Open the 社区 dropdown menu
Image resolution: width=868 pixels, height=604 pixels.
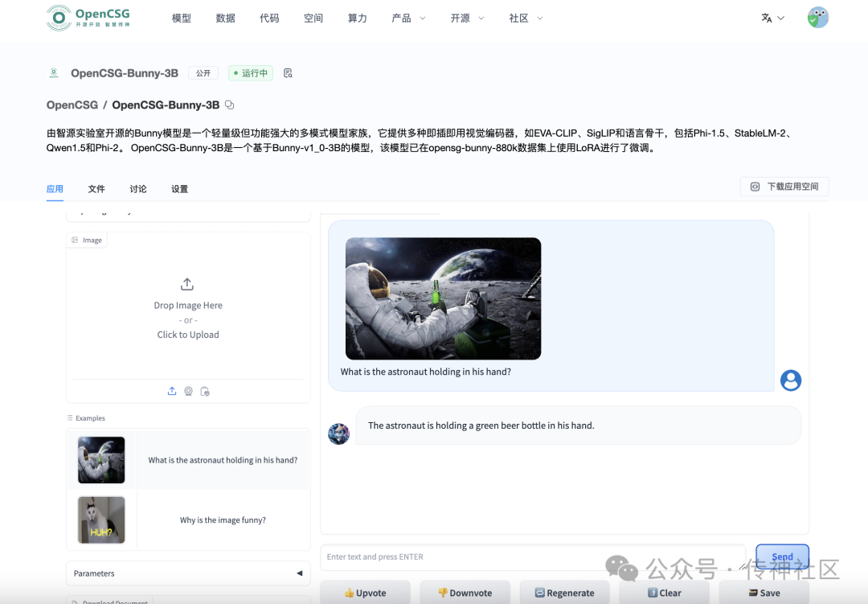pyautogui.click(x=526, y=18)
